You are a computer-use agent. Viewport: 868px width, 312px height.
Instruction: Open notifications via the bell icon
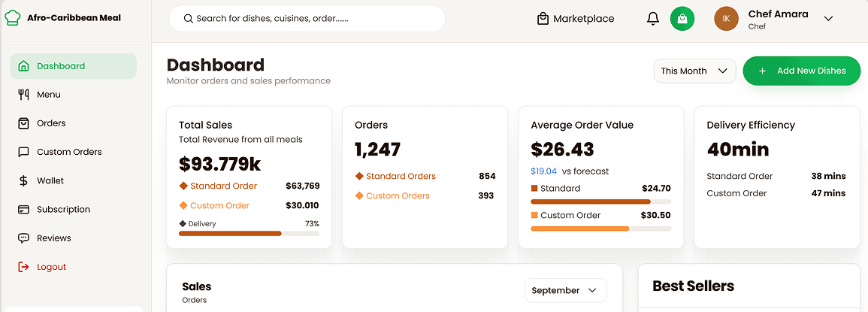tap(653, 19)
